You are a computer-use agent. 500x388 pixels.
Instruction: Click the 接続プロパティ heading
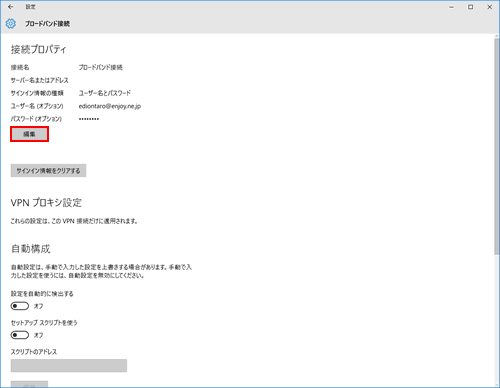click(x=39, y=50)
